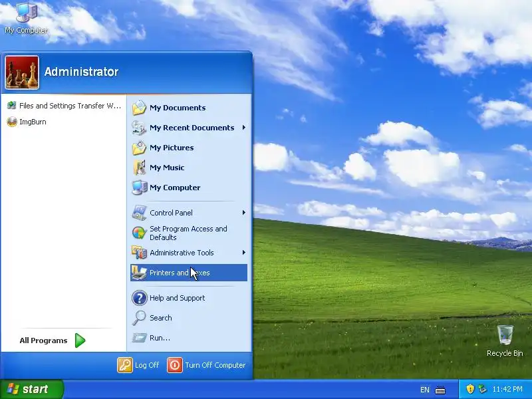Open the My Music menu entry text
This screenshot has height=399, width=532.
pyautogui.click(x=167, y=168)
